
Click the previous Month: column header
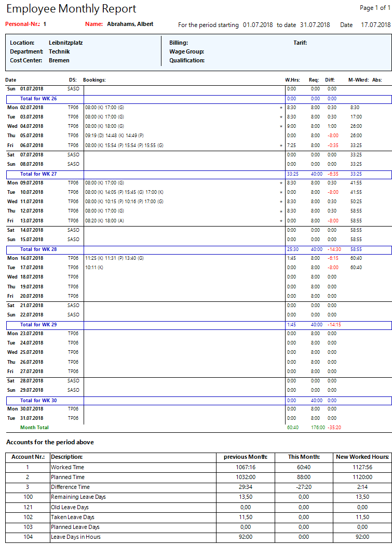[246, 457]
